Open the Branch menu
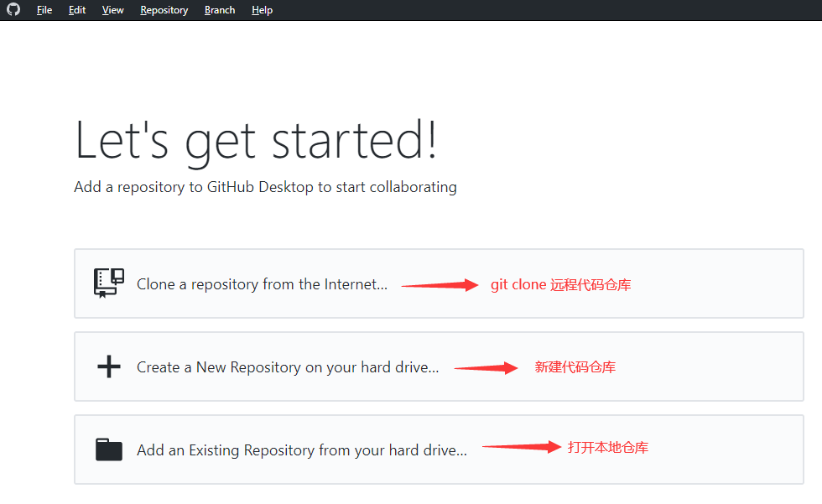822x504 pixels. [x=220, y=10]
